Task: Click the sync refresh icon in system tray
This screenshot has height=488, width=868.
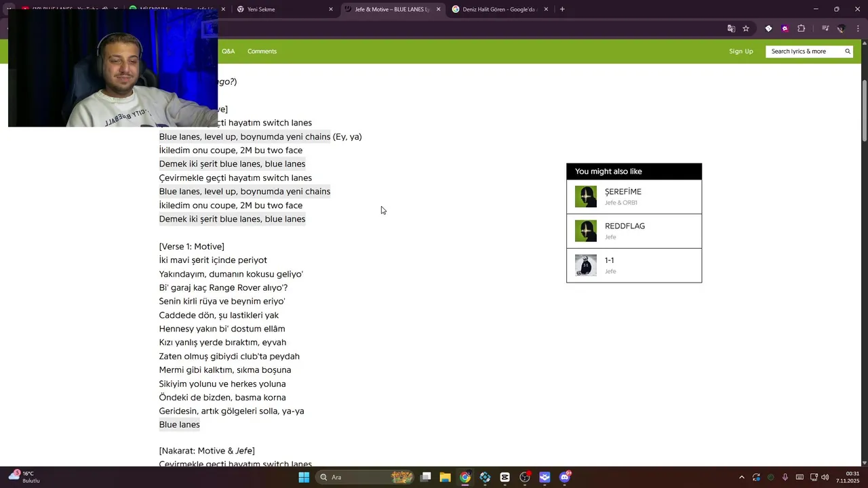Action: (757, 477)
